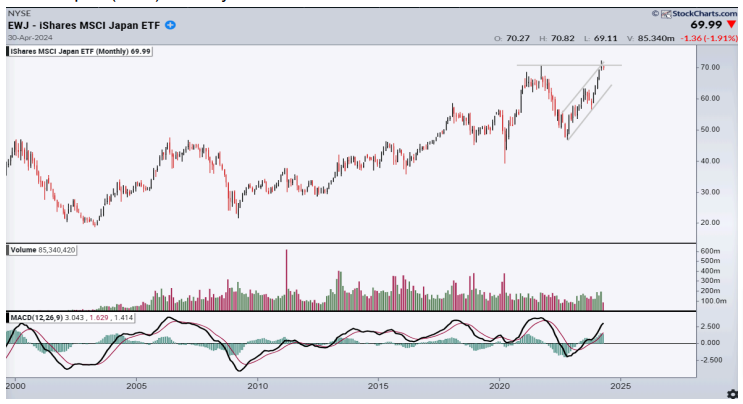Click the 100.0m volume axis label
The height and width of the screenshot is (404, 743).
pos(713,301)
